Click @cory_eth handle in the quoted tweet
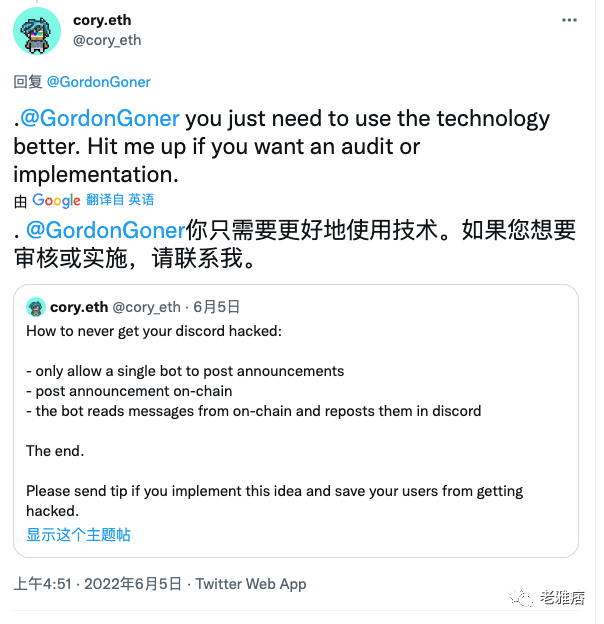This screenshot has width=604, height=624. [146, 307]
